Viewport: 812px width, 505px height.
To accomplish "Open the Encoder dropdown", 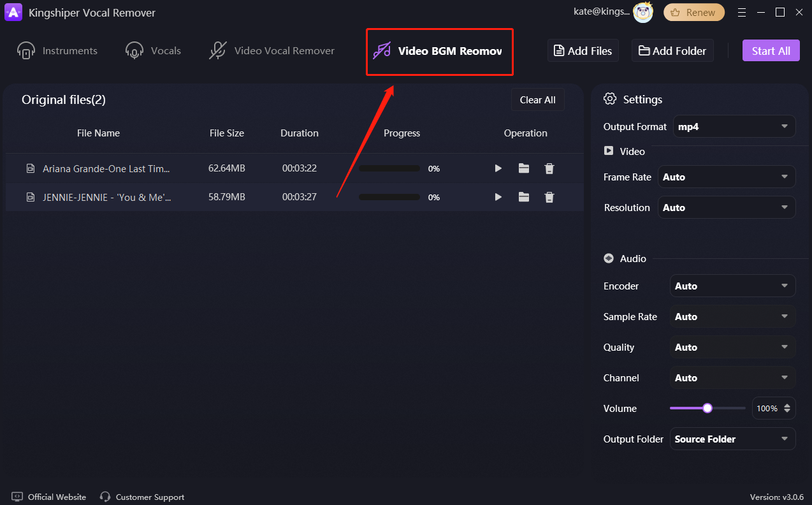I will (x=733, y=286).
